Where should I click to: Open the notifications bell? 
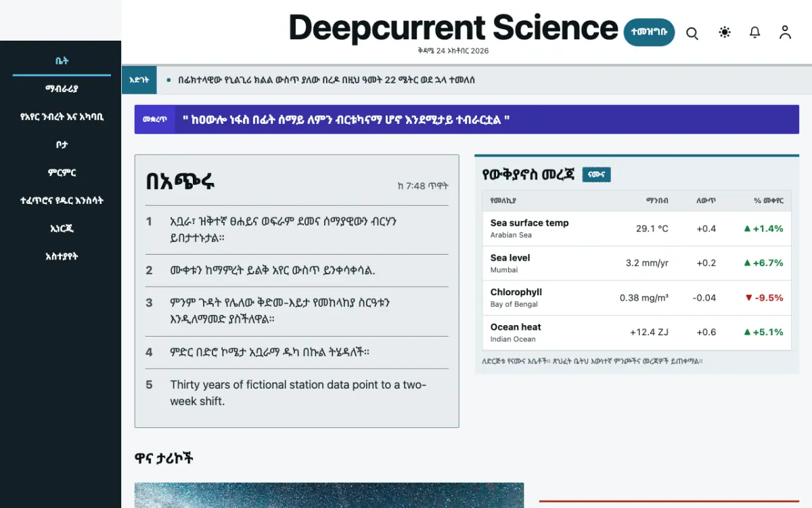point(755,32)
